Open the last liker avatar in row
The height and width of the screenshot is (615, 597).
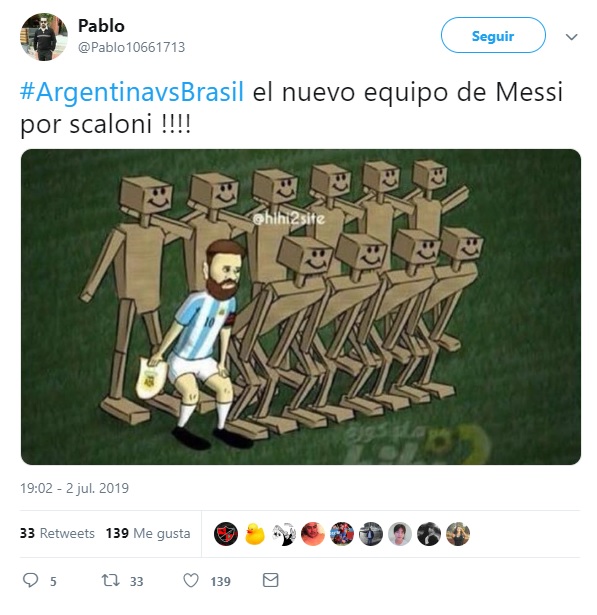pyautogui.click(x=458, y=534)
